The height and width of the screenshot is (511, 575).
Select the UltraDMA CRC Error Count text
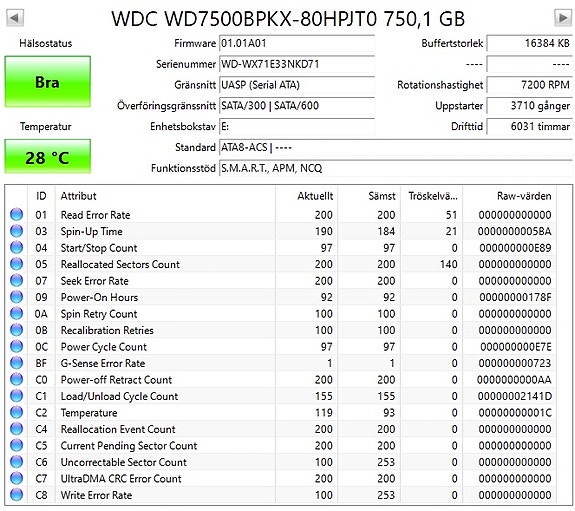pos(121,479)
